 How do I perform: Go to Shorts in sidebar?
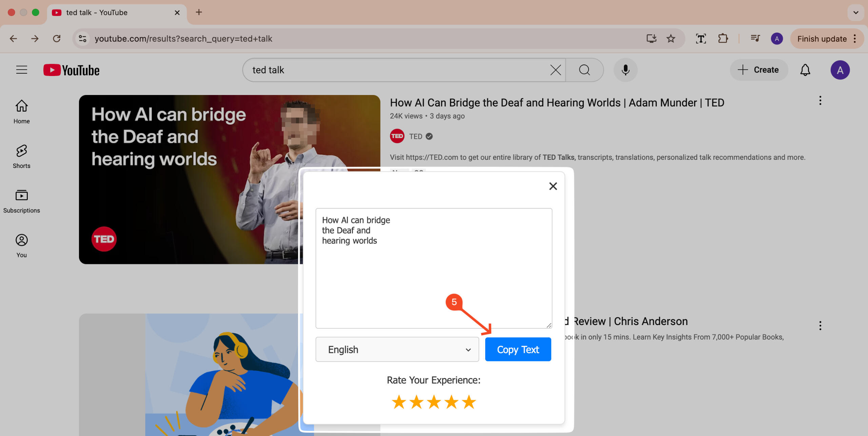(21, 156)
